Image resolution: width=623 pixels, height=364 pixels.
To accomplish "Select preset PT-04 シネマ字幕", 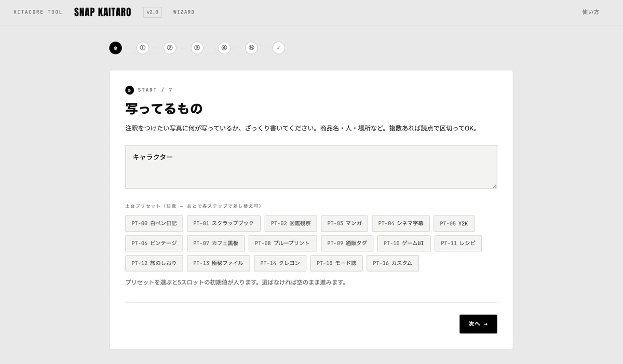I will click(x=401, y=223).
